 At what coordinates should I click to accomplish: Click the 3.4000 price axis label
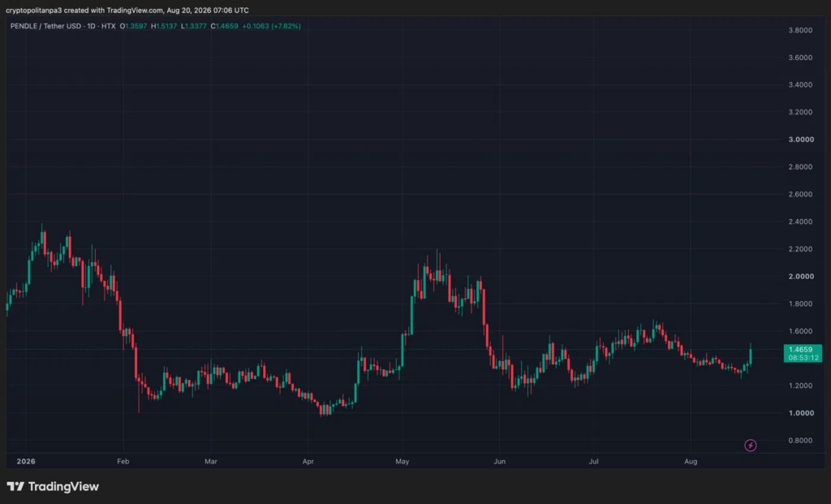[x=800, y=84]
